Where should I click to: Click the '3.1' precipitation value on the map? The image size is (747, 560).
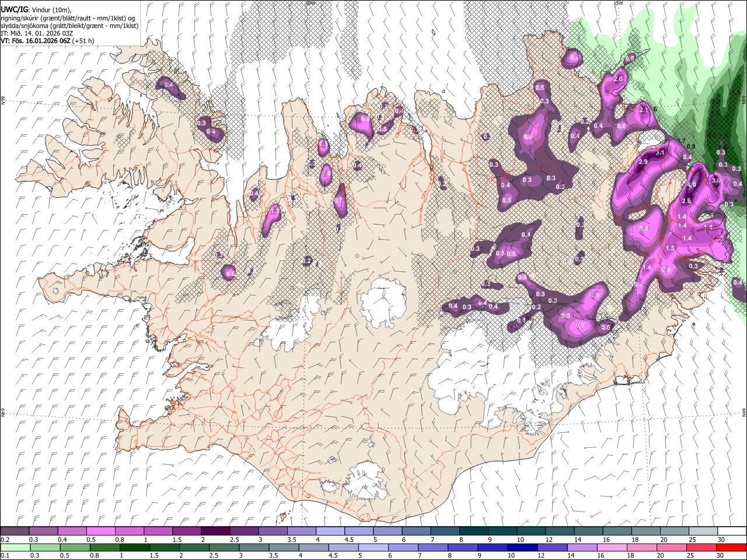point(661,152)
